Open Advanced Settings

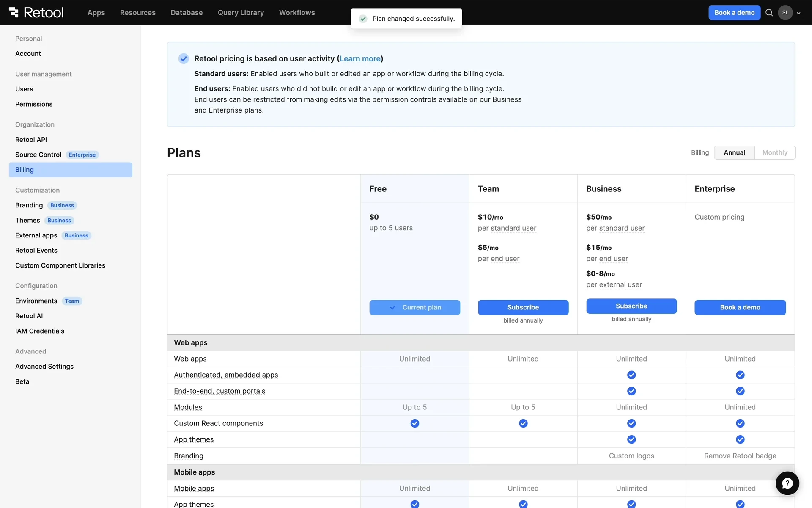[x=44, y=367]
